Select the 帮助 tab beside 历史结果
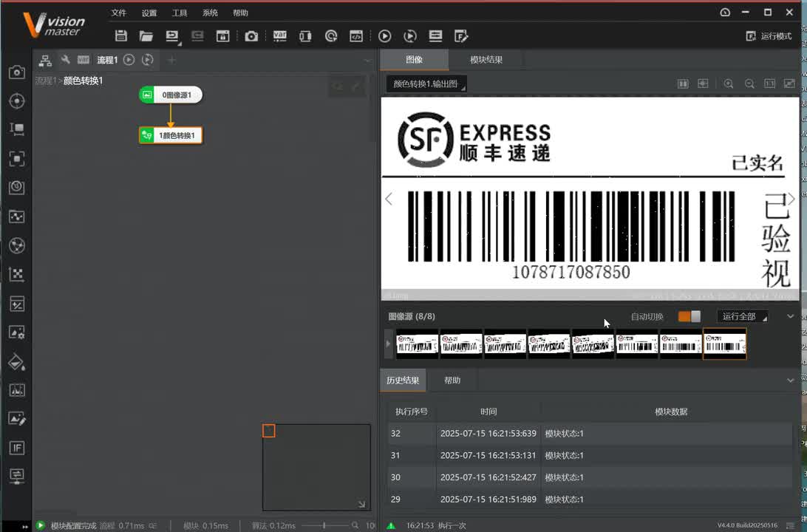The height and width of the screenshot is (532, 807). pyautogui.click(x=452, y=381)
